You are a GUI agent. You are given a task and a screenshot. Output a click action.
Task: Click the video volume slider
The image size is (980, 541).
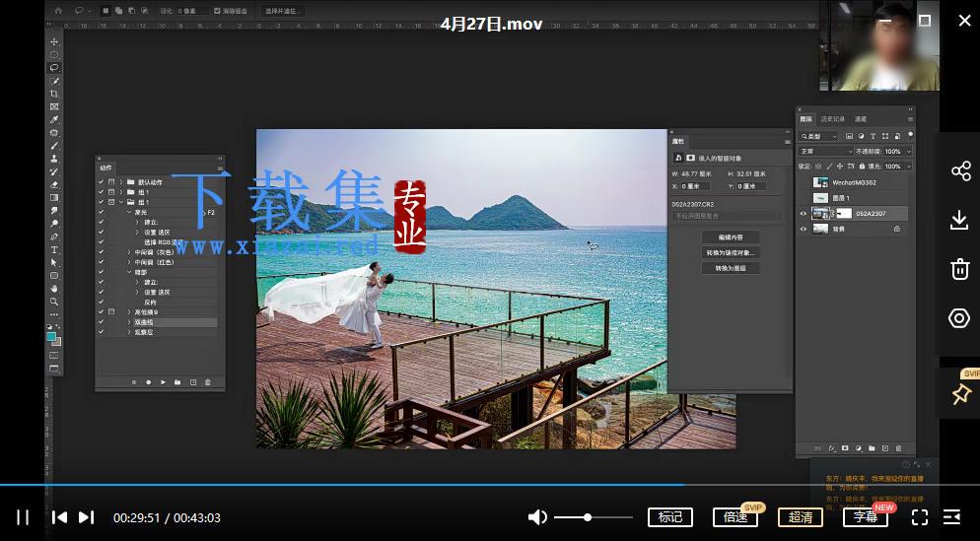point(594,517)
